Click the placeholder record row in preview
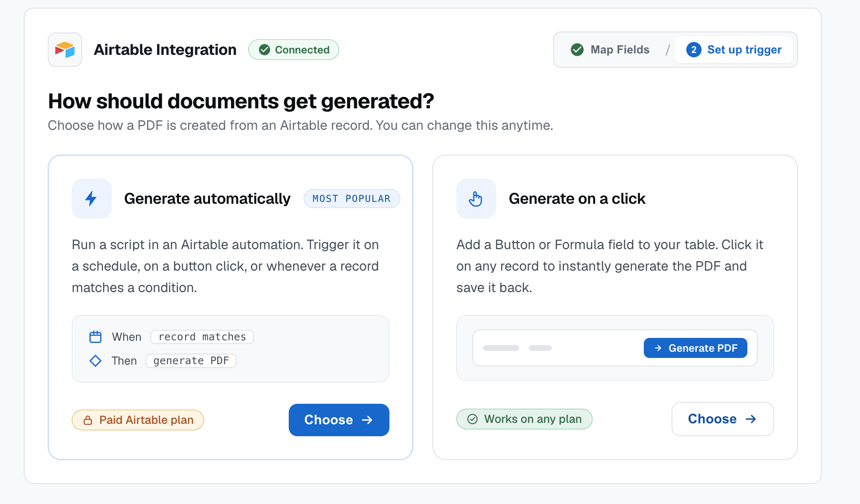 [615, 348]
